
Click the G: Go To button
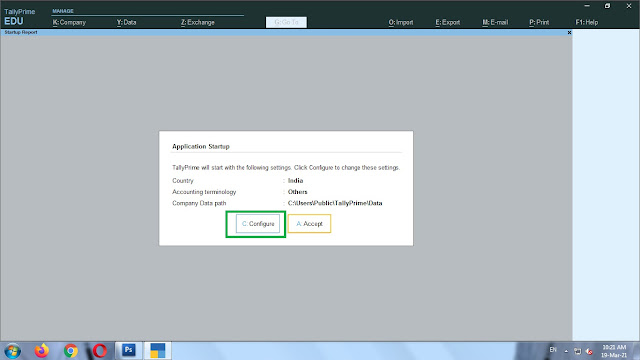tap(286, 22)
